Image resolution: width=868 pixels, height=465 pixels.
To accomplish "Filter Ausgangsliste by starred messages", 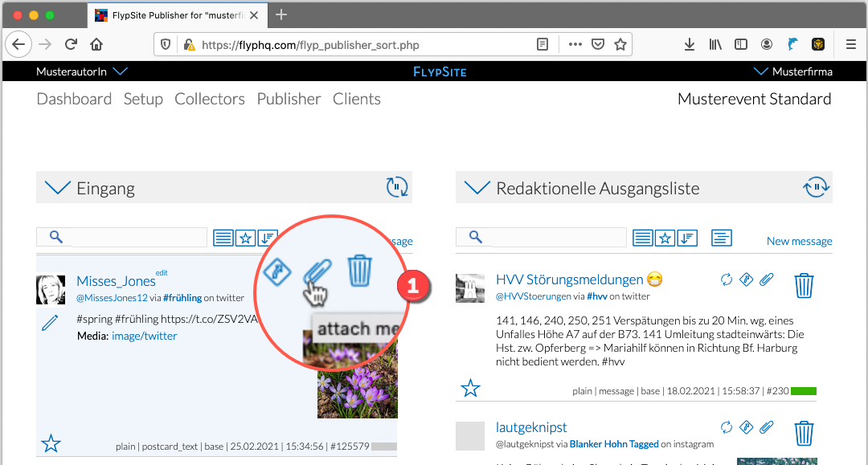I will pyautogui.click(x=665, y=239).
